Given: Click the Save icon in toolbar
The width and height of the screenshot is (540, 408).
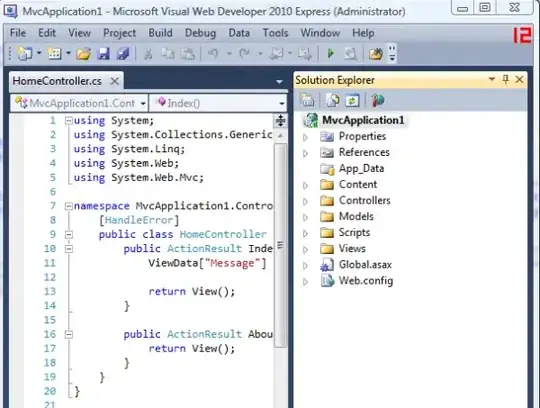Looking at the screenshot, I should pos(104,53).
